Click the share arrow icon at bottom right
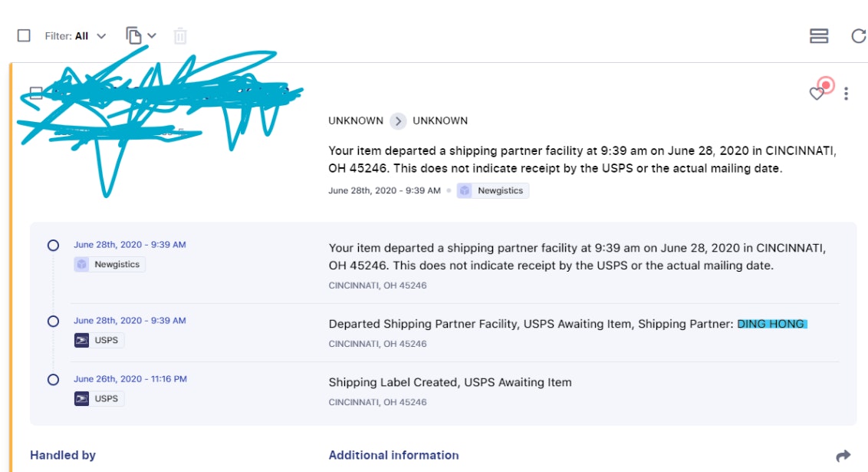Viewport: 868px width, 472px height. pyautogui.click(x=843, y=456)
